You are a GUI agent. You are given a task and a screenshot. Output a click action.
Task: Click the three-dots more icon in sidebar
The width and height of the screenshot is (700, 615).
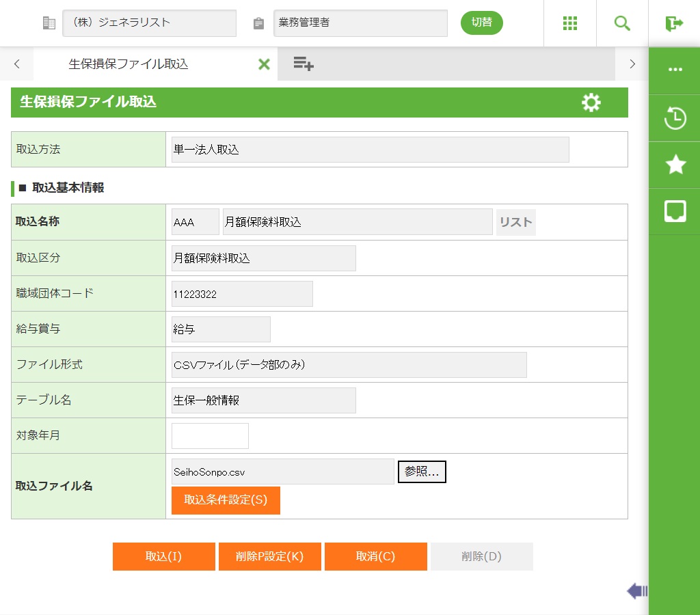[x=675, y=70]
